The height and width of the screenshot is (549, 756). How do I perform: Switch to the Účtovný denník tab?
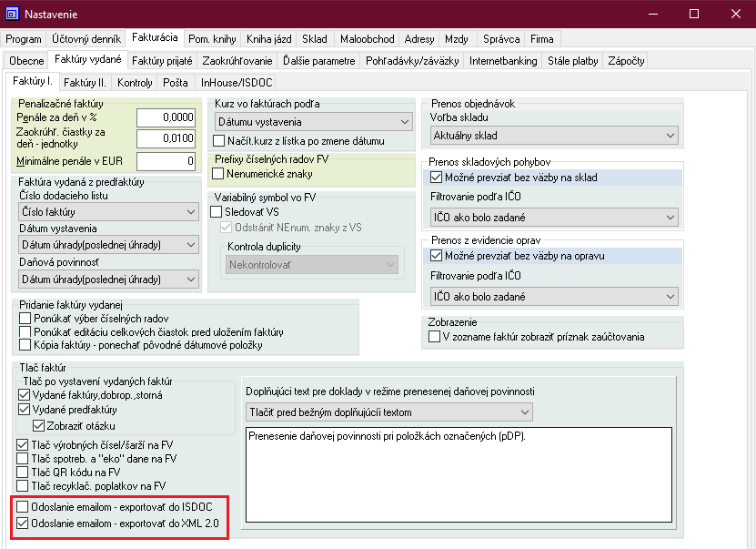(x=86, y=39)
